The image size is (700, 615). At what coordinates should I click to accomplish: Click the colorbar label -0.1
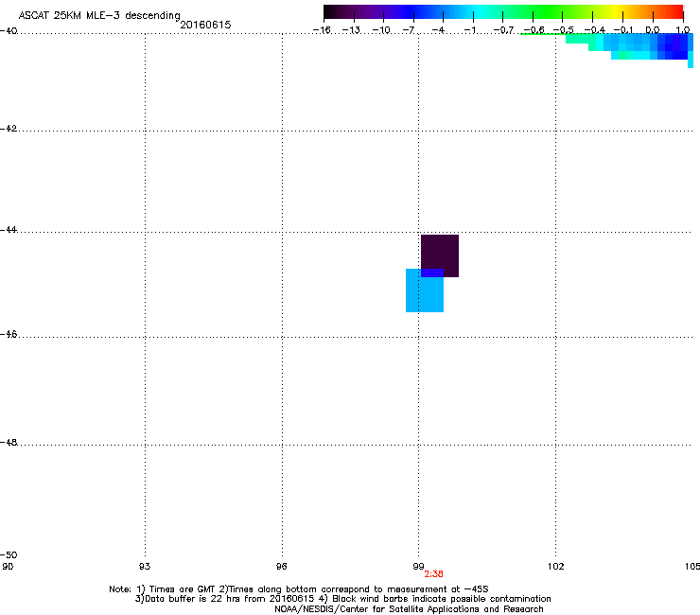[623, 30]
